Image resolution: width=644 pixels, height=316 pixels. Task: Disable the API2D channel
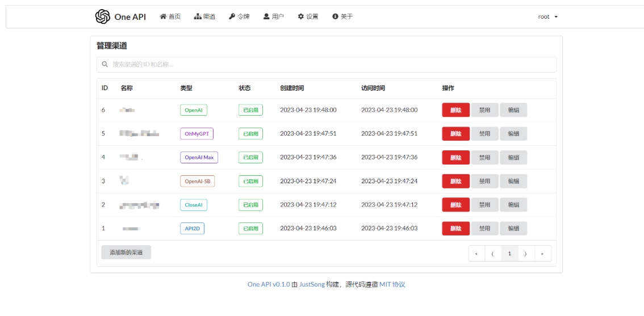point(484,228)
